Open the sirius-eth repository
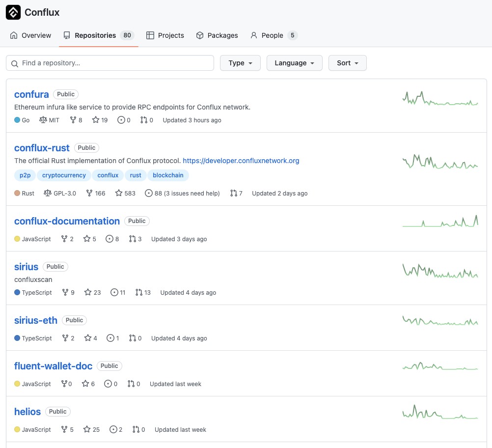 (x=36, y=320)
